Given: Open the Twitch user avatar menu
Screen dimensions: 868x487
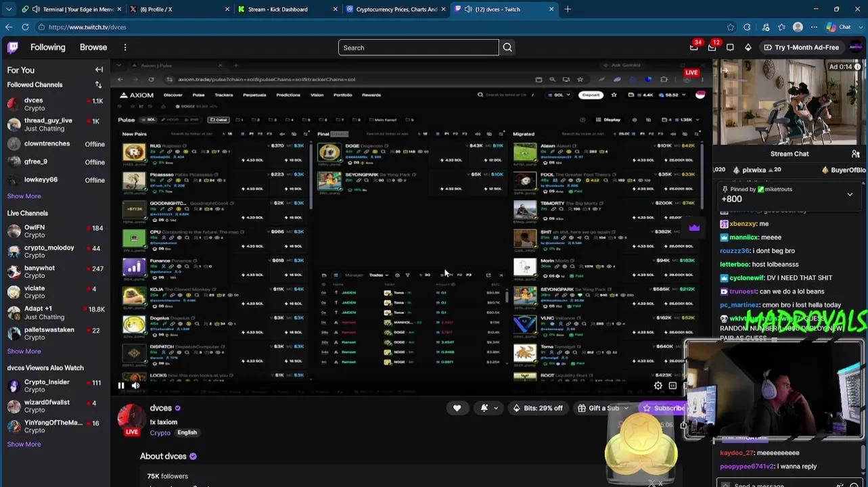Looking at the screenshot, I should tap(856, 47).
